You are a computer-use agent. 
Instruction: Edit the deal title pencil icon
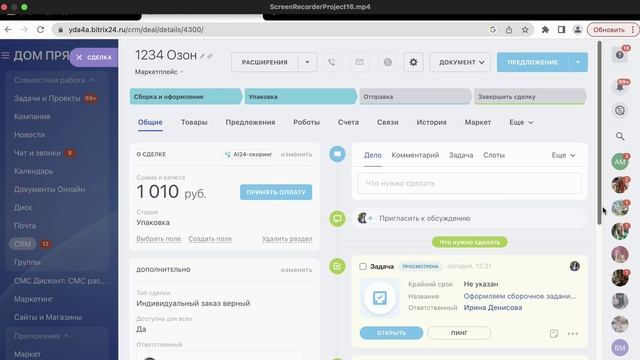pyautogui.click(x=202, y=56)
